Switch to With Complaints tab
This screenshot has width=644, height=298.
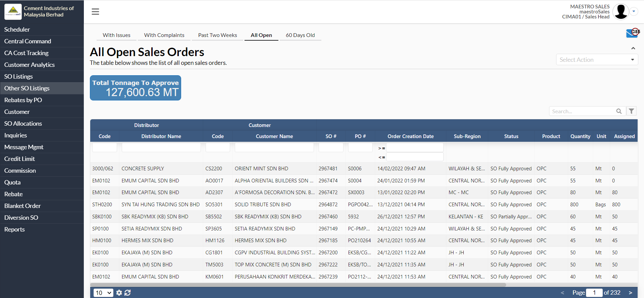164,35
